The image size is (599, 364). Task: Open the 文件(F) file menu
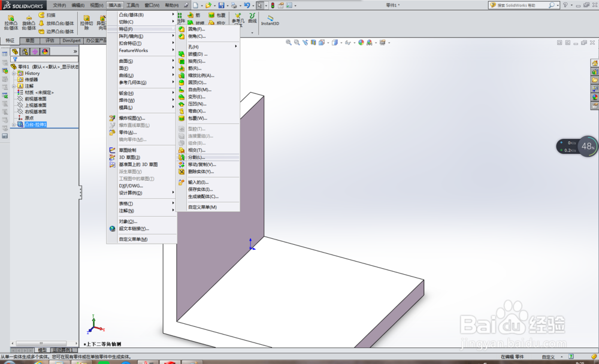pos(59,5)
